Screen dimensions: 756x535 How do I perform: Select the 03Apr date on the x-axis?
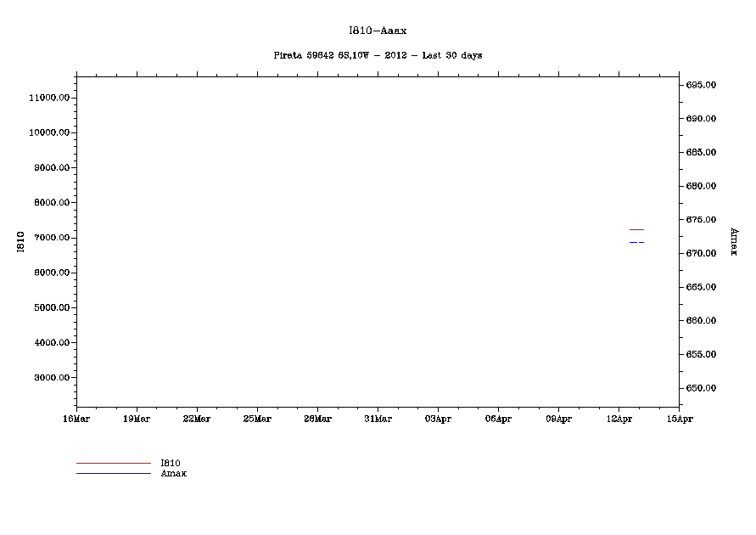438,419
